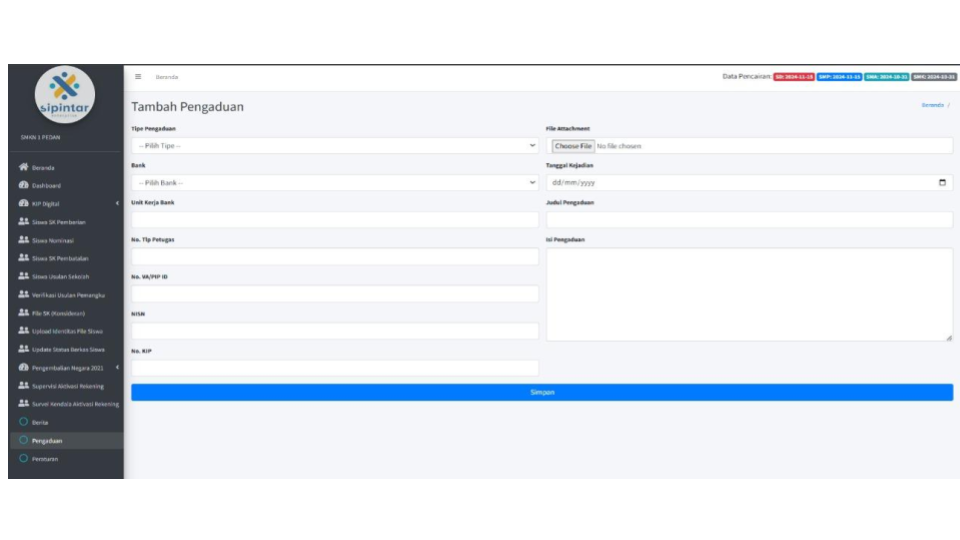Image resolution: width=960 pixels, height=540 pixels.
Task: Click the Sipintar logo
Action: click(x=65, y=94)
